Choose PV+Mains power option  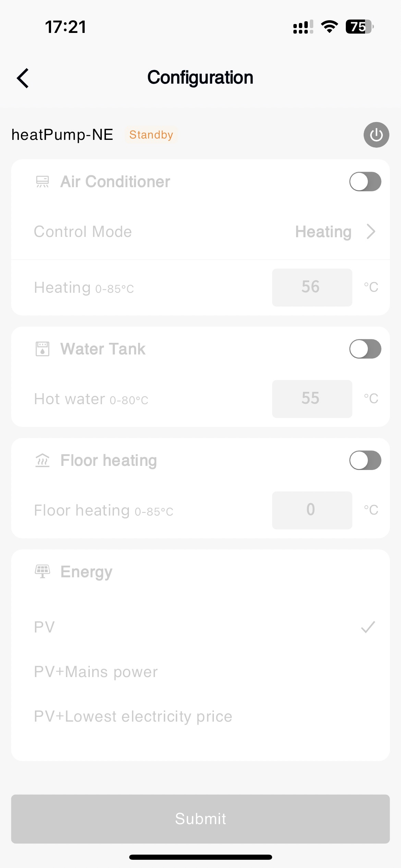coord(96,672)
